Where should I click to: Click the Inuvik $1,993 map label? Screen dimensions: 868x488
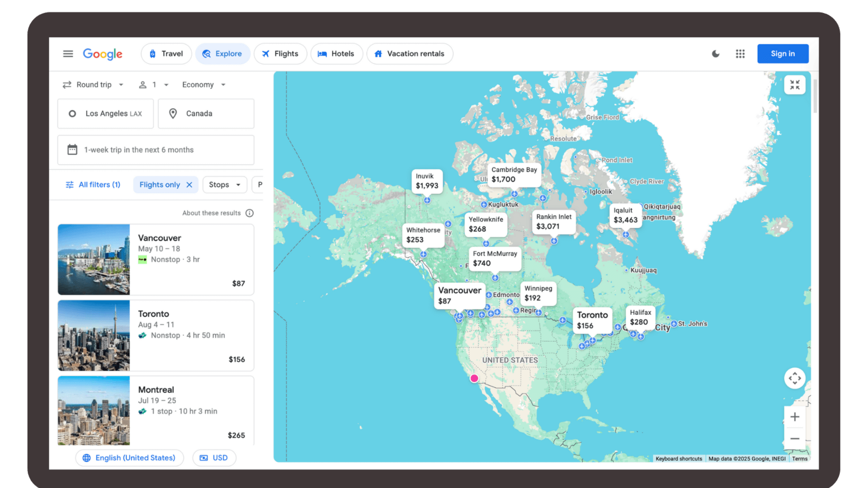click(427, 181)
